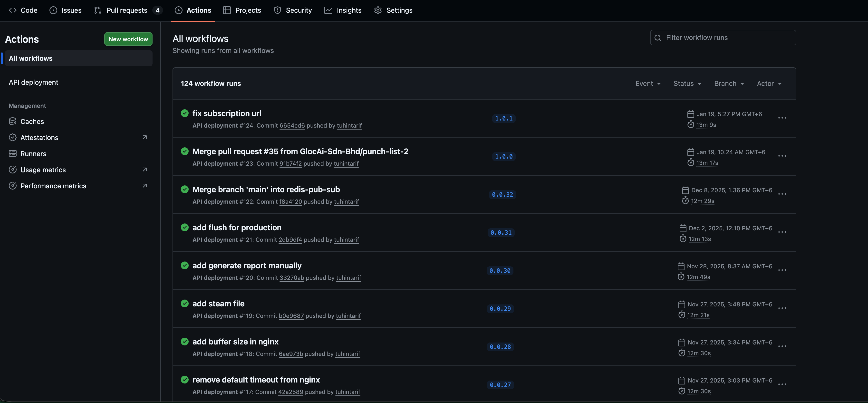This screenshot has width=868, height=403.
Task: Click the New workflow button
Action: pyautogui.click(x=128, y=39)
